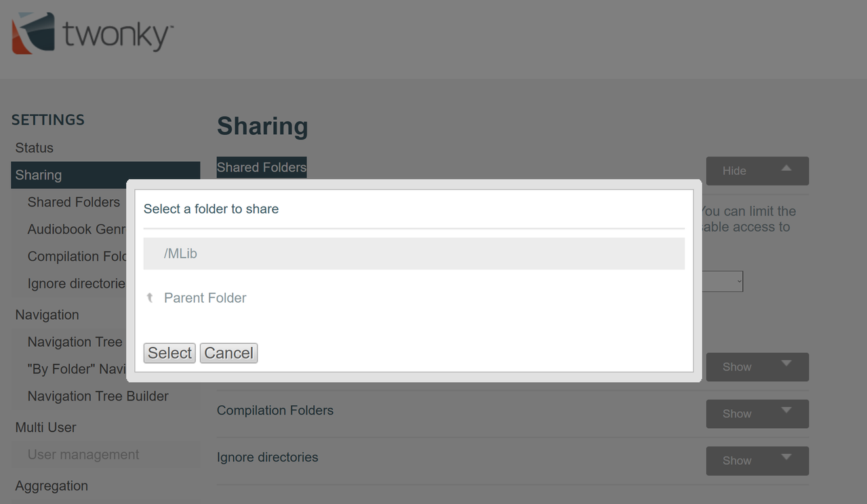Open Aggregation settings section
The height and width of the screenshot is (504, 867).
[52, 486]
